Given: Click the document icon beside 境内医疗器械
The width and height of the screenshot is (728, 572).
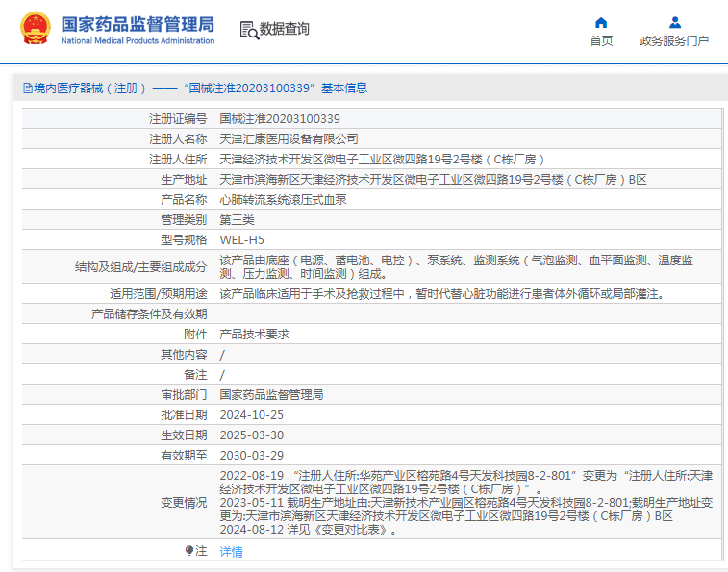Looking at the screenshot, I should [x=27, y=88].
